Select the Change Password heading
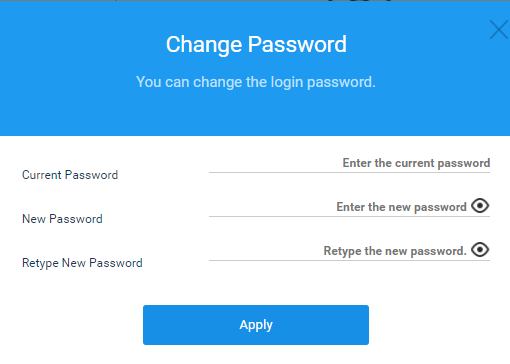 [256, 44]
